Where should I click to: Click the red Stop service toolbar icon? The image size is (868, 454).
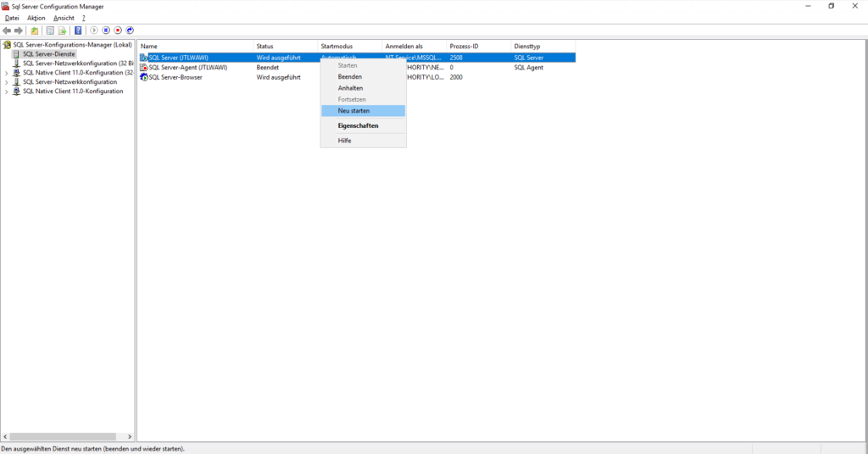118,30
